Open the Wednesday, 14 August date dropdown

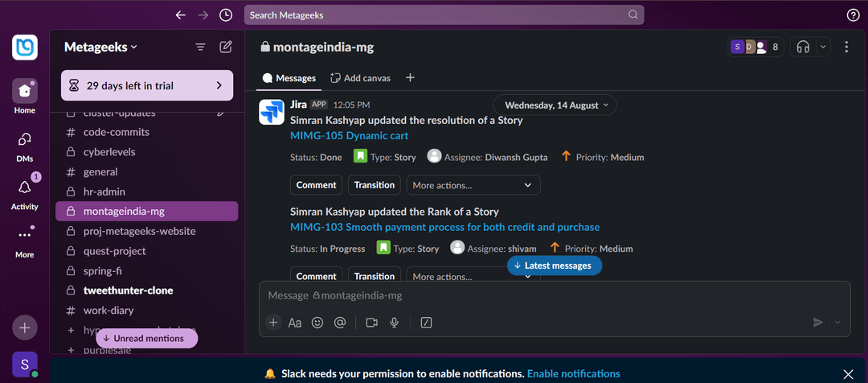coord(555,105)
